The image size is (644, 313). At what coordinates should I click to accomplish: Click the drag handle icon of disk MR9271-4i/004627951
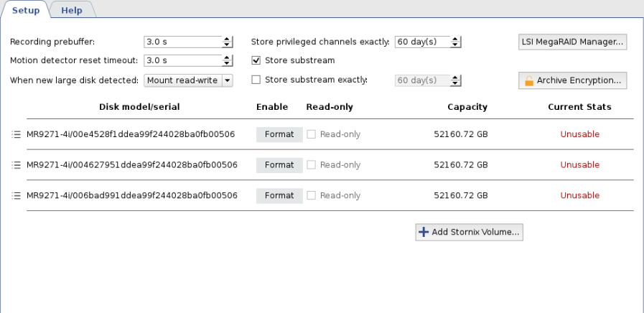17,165
